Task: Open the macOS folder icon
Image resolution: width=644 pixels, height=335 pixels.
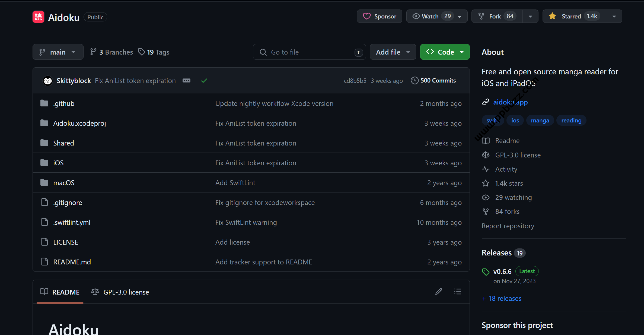Action: point(44,183)
